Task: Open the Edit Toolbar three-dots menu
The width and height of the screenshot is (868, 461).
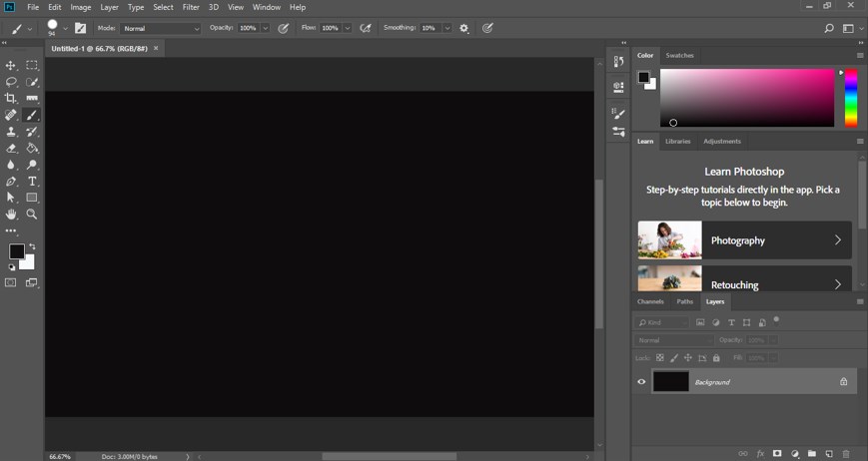Action: coord(11,230)
